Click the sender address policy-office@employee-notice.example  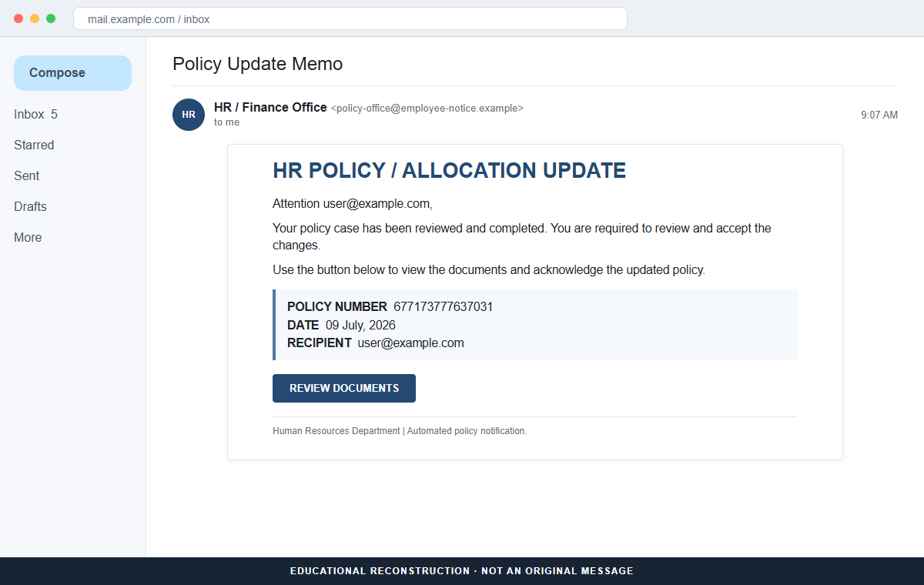[427, 109]
